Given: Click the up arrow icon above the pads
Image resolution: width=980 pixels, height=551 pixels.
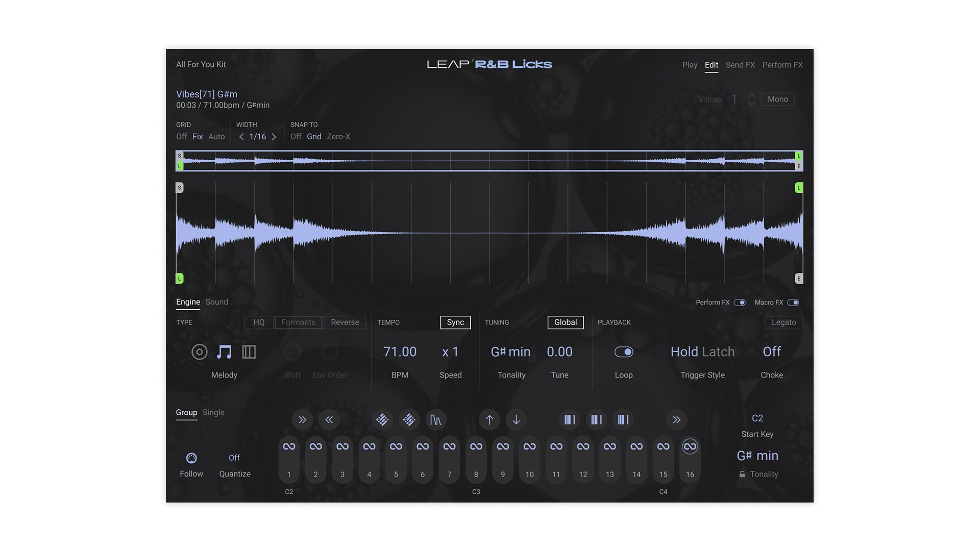Looking at the screenshot, I should point(489,420).
